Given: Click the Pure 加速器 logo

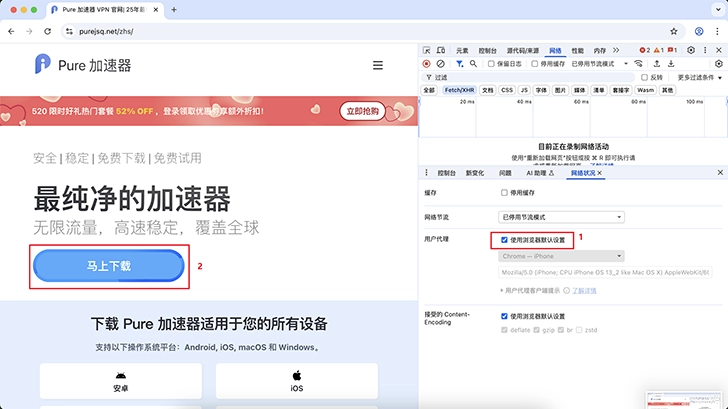Looking at the screenshot, I should click(x=83, y=65).
